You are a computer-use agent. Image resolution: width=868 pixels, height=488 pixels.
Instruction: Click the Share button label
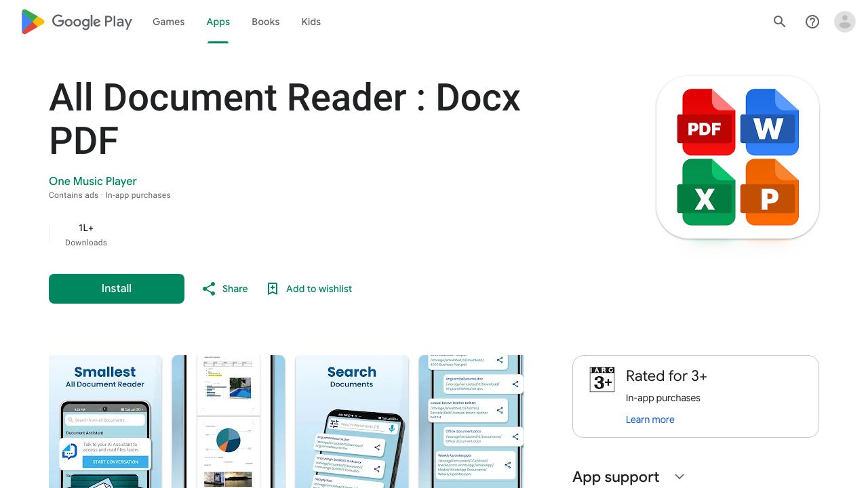click(235, 289)
